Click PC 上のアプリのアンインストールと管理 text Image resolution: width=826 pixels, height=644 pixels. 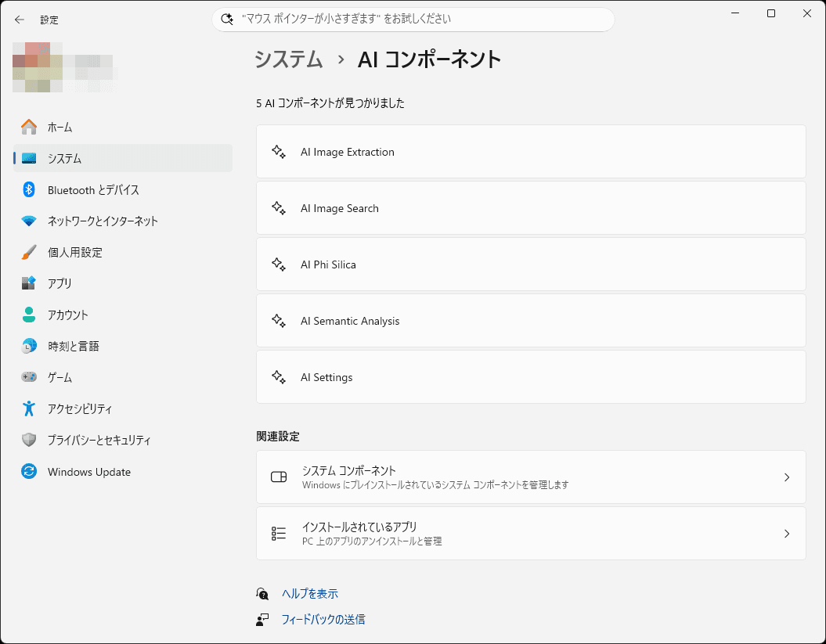coord(372,541)
